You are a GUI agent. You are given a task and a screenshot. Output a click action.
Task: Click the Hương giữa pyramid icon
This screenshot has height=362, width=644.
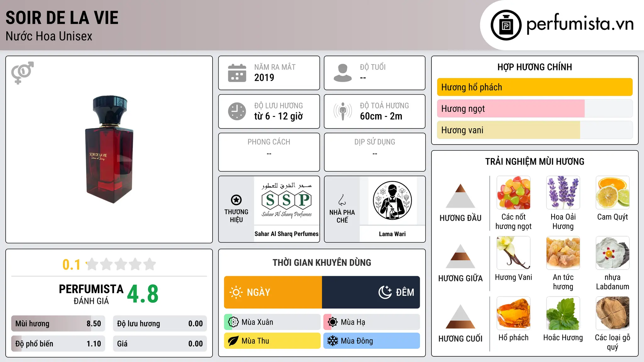coord(460,256)
